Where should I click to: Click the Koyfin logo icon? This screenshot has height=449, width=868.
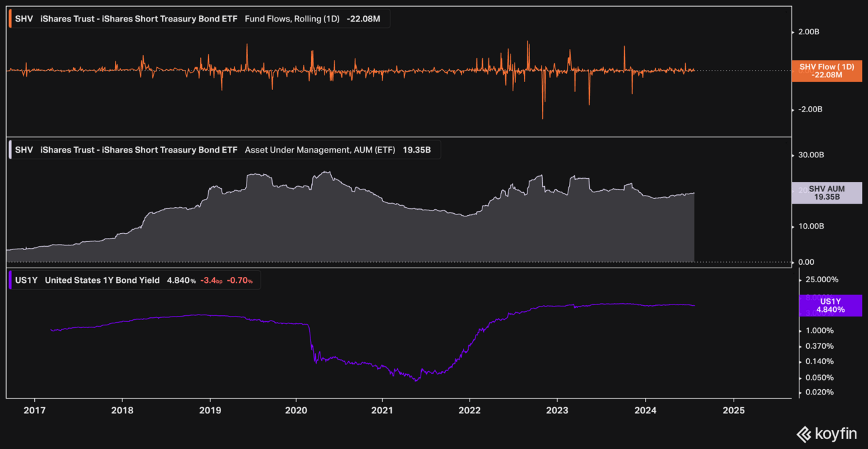pyautogui.click(x=804, y=434)
